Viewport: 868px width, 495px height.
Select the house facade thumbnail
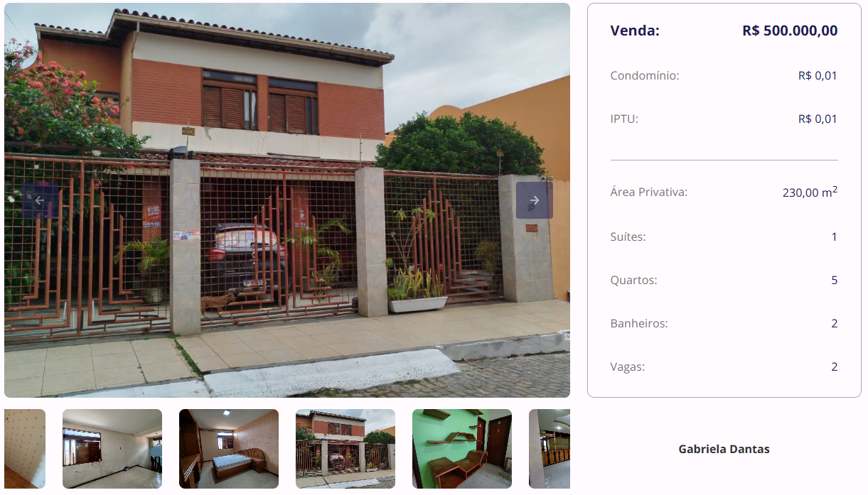pos(345,449)
